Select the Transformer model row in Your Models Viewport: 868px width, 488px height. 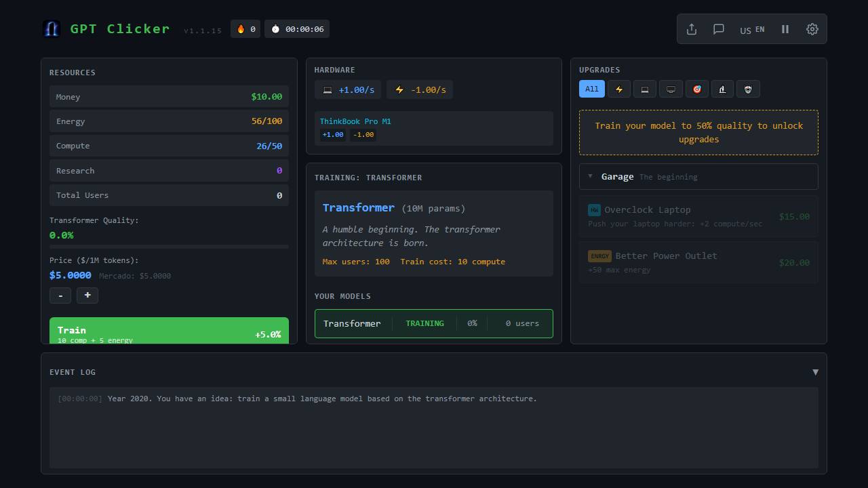(434, 323)
